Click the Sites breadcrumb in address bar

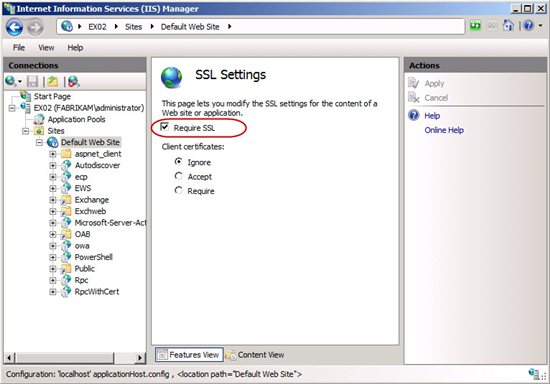tap(134, 27)
